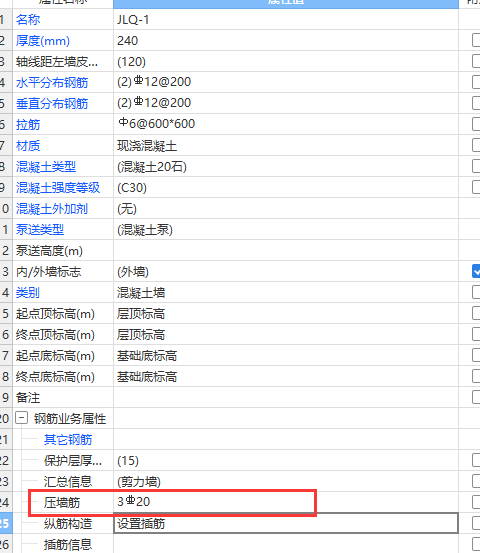
Task: Click the 压墙筋 value 3⌀20
Action: (x=134, y=502)
